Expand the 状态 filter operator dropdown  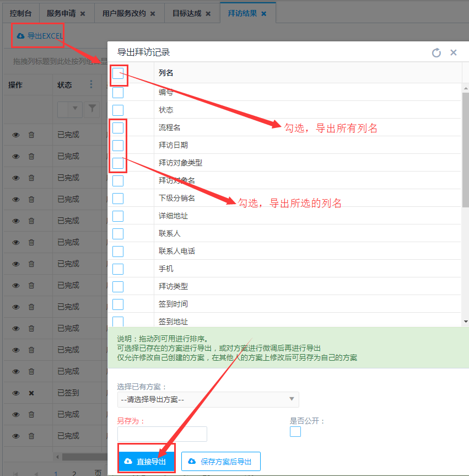(x=74, y=109)
